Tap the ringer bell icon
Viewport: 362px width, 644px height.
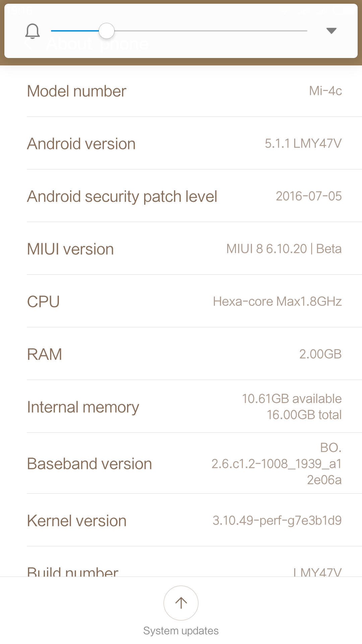(33, 31)
